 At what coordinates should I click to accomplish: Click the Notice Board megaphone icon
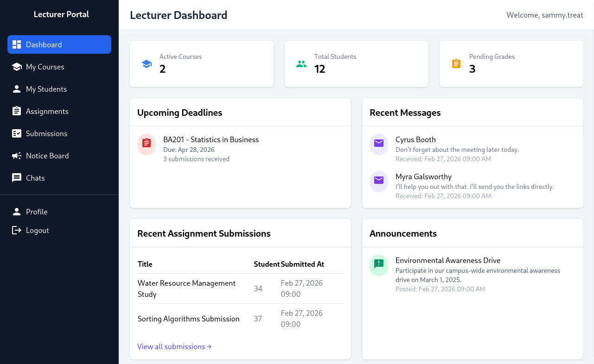click(17, 156)
